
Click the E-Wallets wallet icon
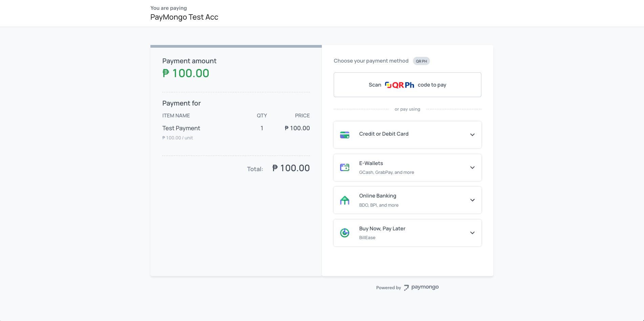click(x=345, y=167)
